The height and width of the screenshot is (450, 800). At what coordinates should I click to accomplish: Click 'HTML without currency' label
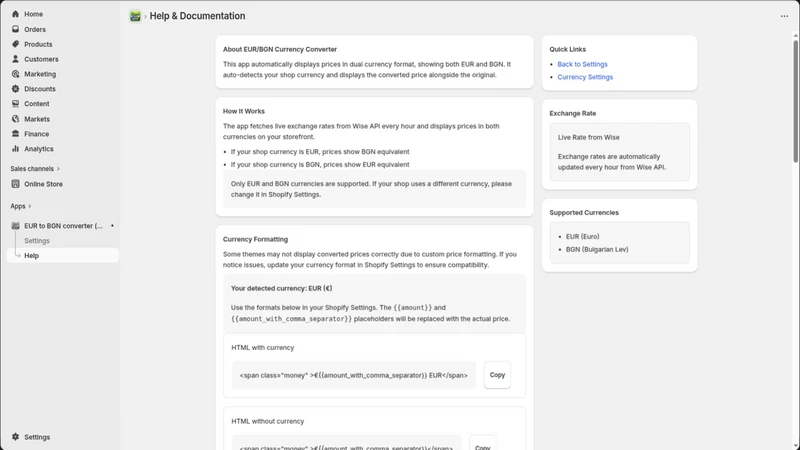tap(268, 421)
